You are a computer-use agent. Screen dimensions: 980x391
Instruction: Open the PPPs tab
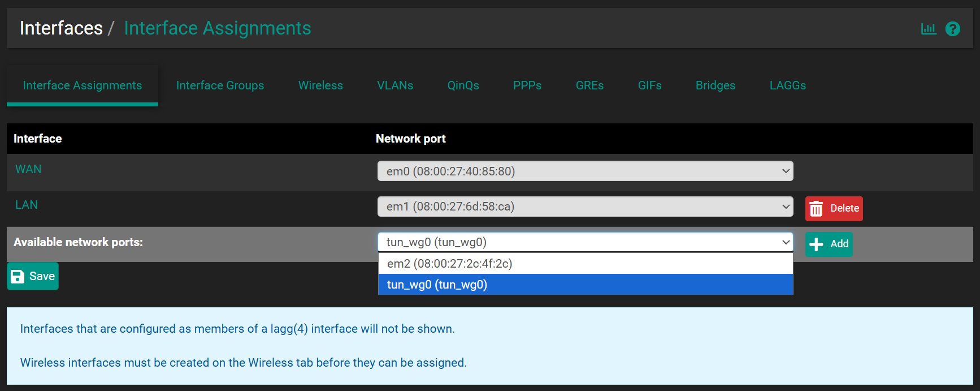coord(527,85)
